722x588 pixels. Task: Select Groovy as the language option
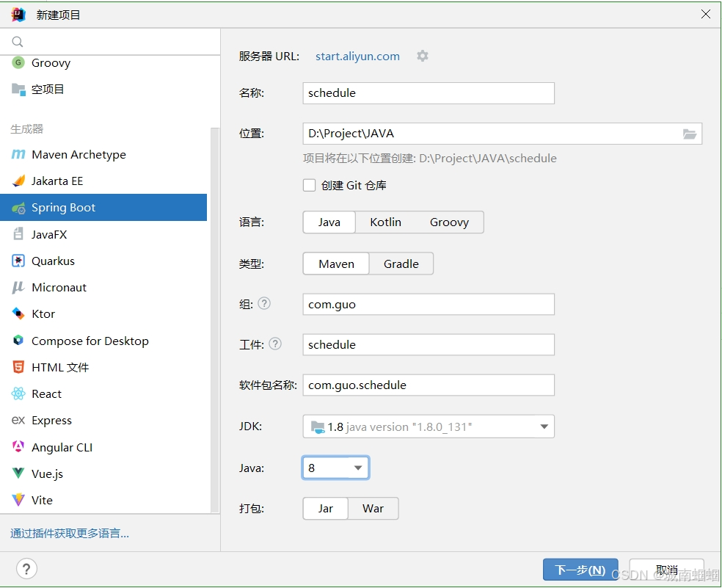[449, 222]
